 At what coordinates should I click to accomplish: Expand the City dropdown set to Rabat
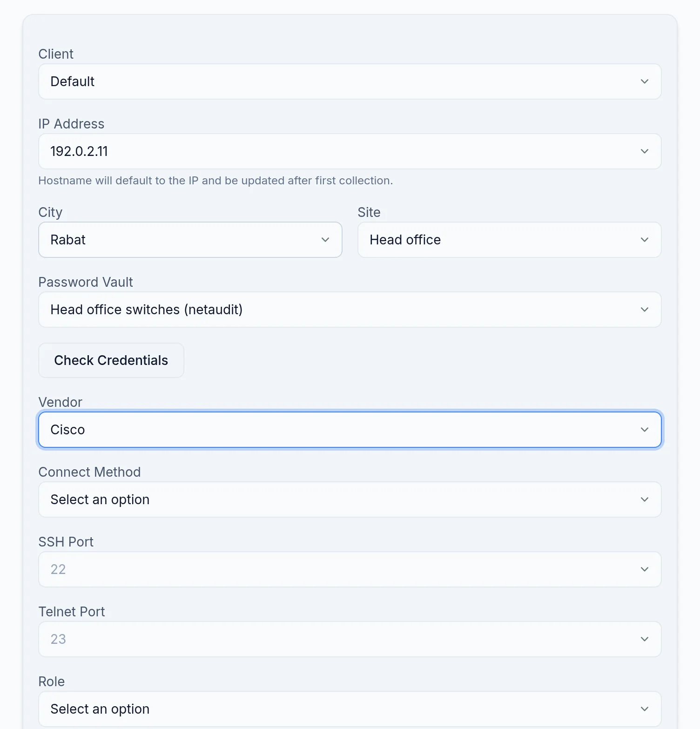click(190, 240)
